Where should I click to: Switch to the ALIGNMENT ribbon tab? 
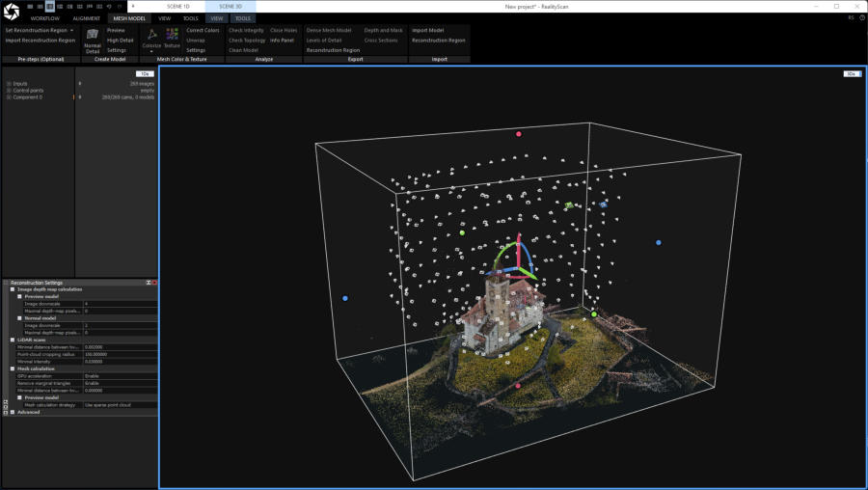click(x=86, y=18)
